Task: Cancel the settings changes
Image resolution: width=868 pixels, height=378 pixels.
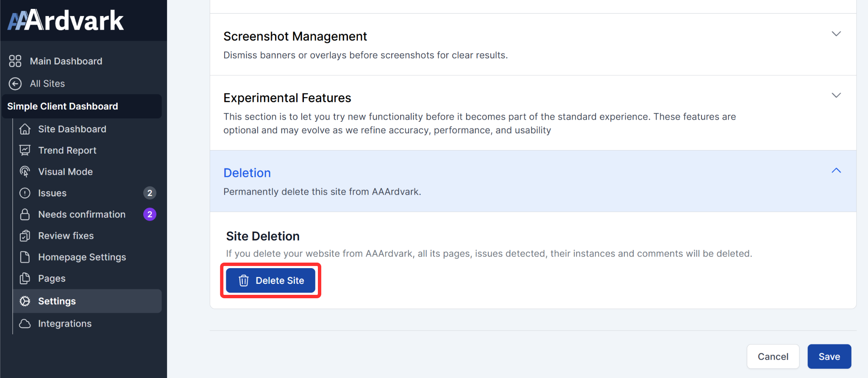Action: 773,356
